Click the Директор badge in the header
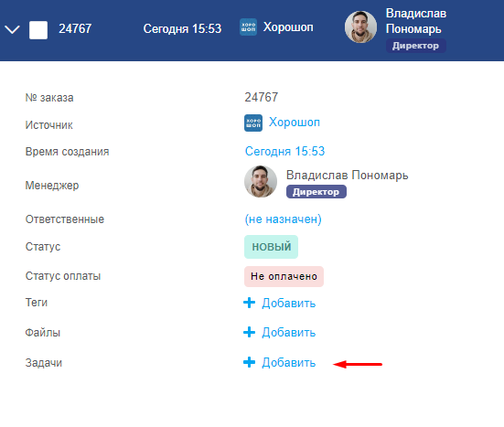The width and height of the screenshot is (504, 427). pyautogui.click(x=415, y=46)
